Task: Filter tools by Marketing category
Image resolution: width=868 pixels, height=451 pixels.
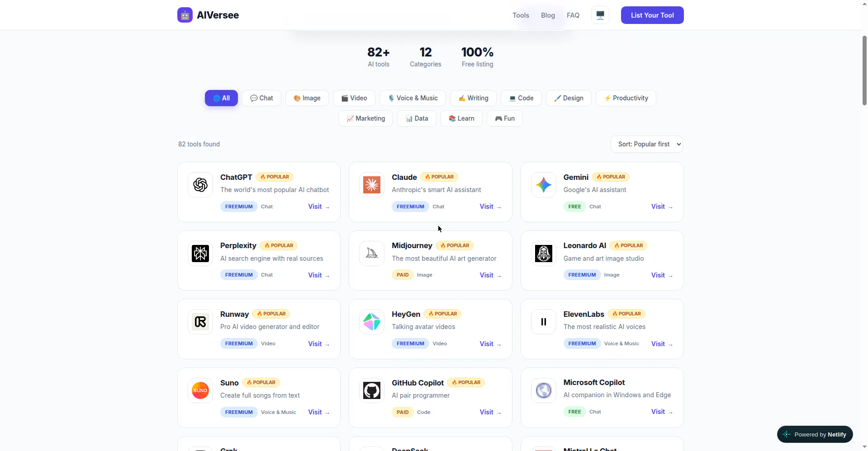Action: [x=365, y=118]
